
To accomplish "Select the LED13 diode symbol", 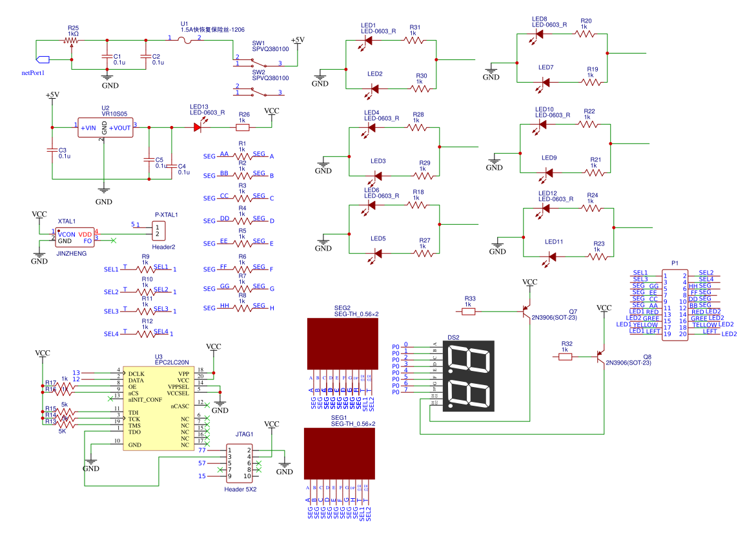I will tap(198, 127).
